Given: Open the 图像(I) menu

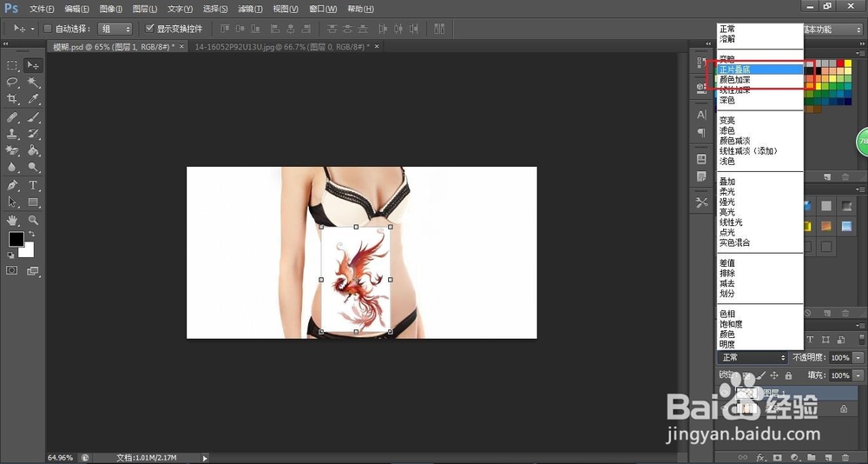Looking at the screenshot, I should [x=111, y=9].
